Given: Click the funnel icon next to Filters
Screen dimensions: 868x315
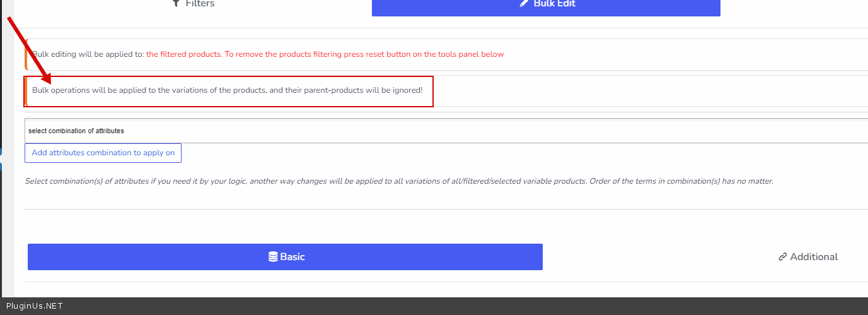Looking at the screenshot, I should point(176,4).
